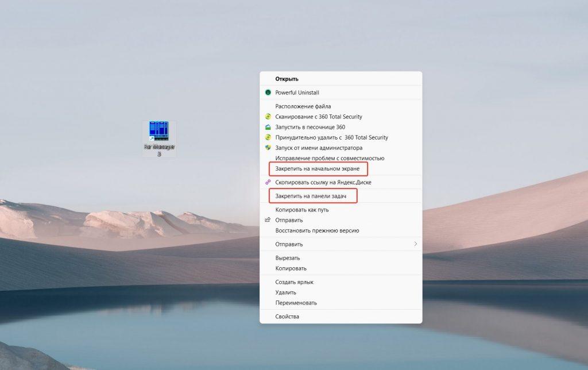Open the Отправить entry with submenu arrow
This screenshot has height=370, width=588.
341,244
